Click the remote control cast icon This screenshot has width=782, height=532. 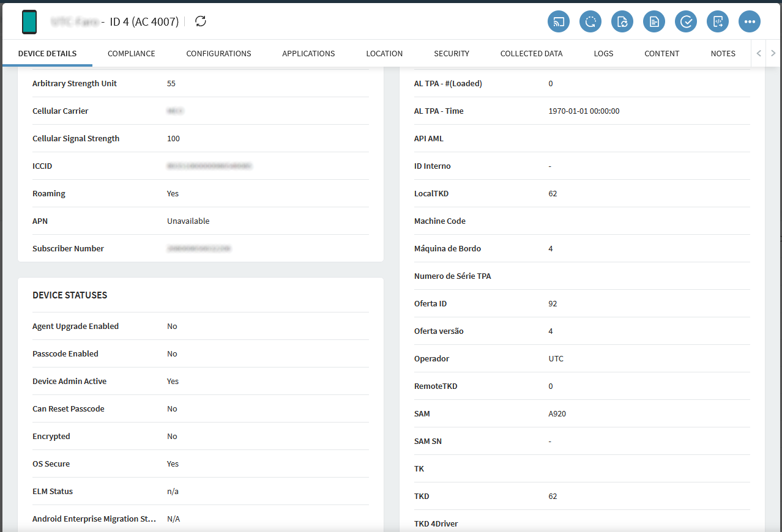coord(558,22)
